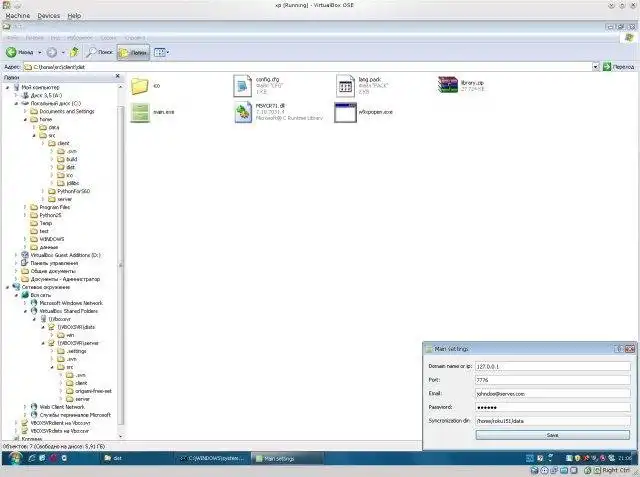Viewport: 640px width, 477px height.
Task: Toggle the Folders pane toolbar button
Action: 133,53
